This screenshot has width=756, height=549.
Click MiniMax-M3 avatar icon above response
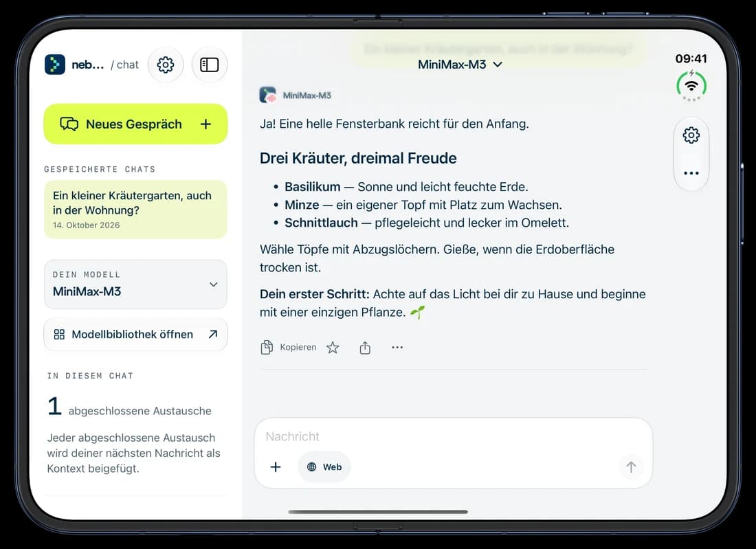[x=268, y=95]
